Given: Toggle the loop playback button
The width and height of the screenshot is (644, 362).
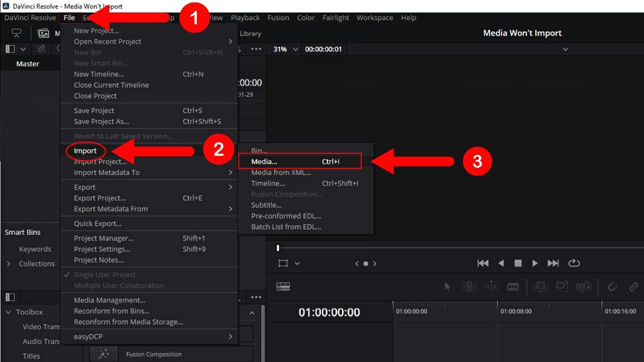Looking at the screenshot, I should 574,263.
